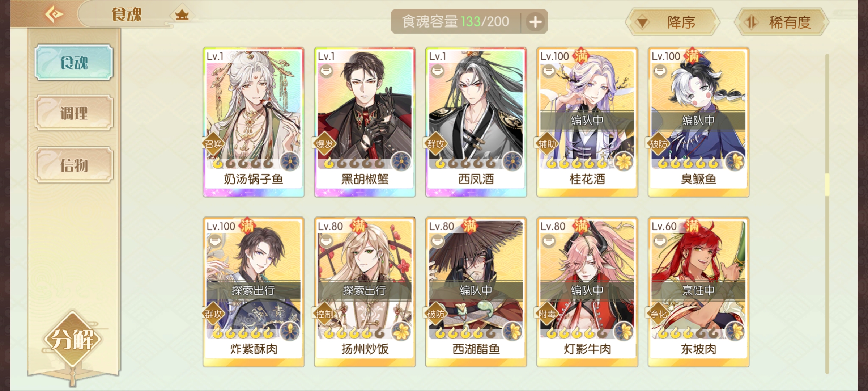Tap the back arrow icon
This screenshot has width=868, height=391.
click(x=54, y=14)
